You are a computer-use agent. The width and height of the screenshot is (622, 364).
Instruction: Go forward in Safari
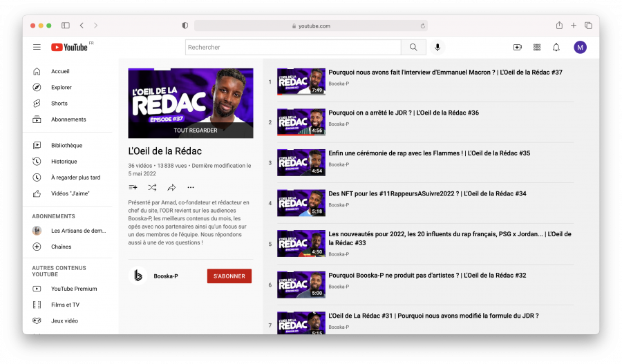(95, 26)
